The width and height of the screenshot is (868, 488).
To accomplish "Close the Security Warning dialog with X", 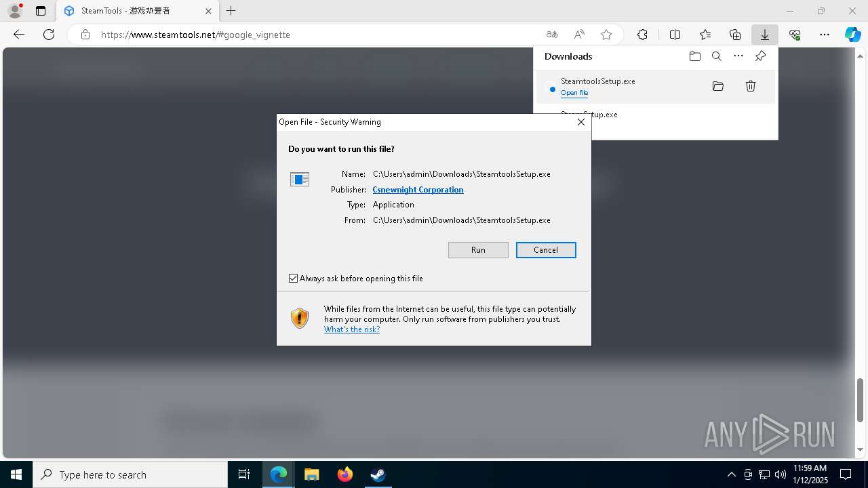I will (580, 122).
